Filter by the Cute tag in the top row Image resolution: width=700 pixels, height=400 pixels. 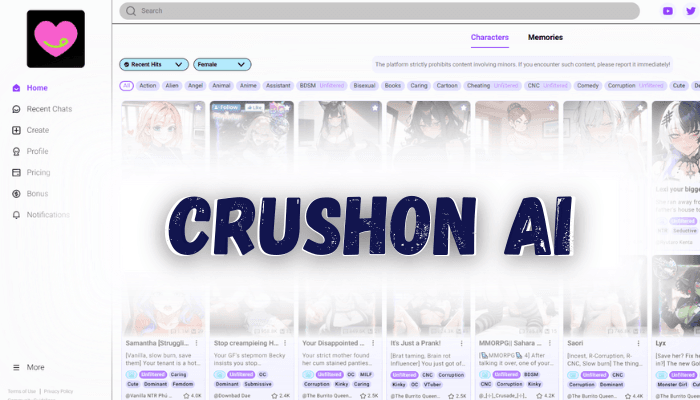pos(679,86)
